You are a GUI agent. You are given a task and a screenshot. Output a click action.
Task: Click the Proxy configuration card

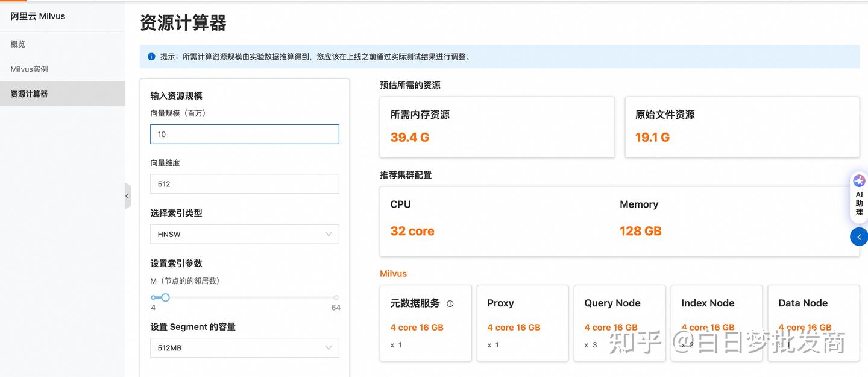(522, 323)
